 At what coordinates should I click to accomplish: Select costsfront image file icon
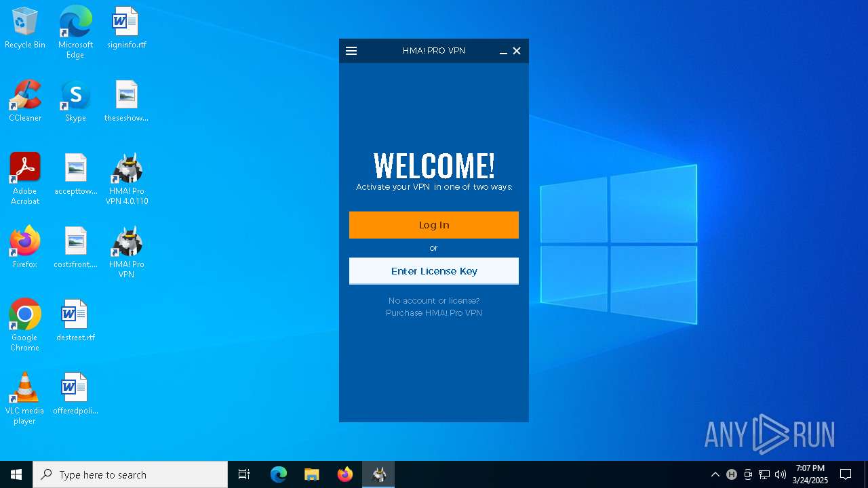point(75,248)
